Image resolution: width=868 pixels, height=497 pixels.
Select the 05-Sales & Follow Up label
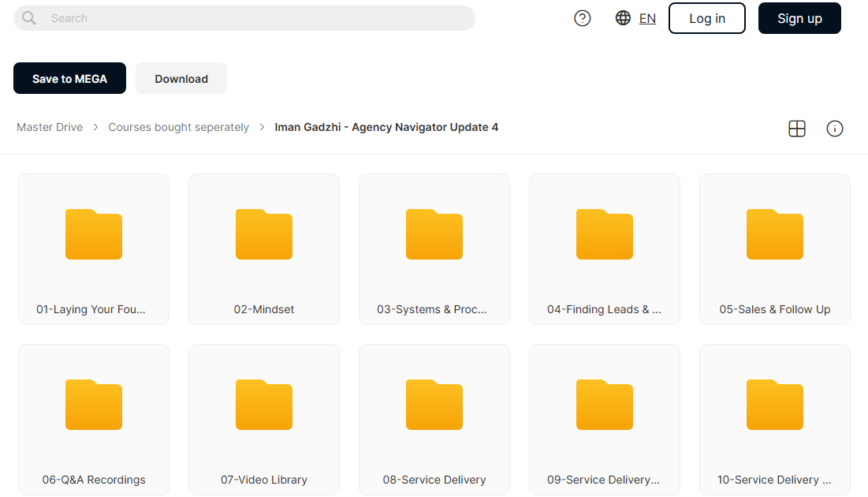(774, 309)
